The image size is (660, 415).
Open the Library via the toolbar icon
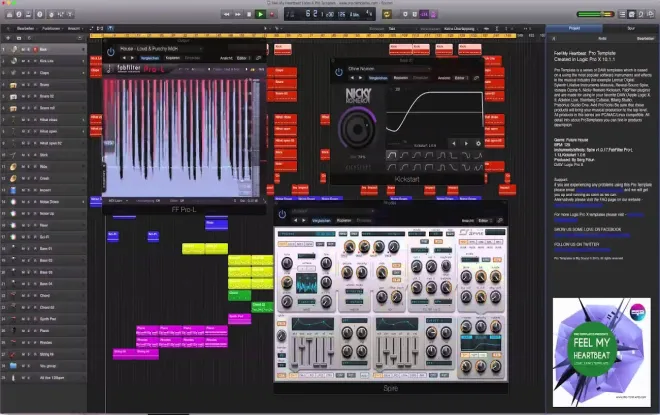[x=9, y=14]
